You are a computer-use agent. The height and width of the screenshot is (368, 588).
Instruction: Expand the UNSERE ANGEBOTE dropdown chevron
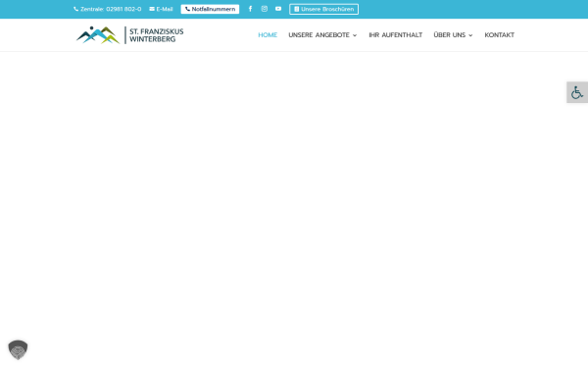pyautogui.click(x=355, y=35)
